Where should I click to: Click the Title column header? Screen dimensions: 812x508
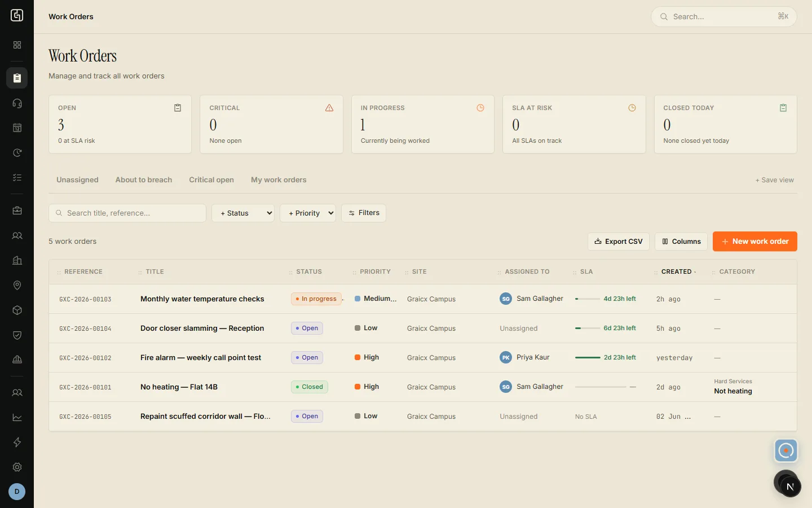tap(155, 271)
